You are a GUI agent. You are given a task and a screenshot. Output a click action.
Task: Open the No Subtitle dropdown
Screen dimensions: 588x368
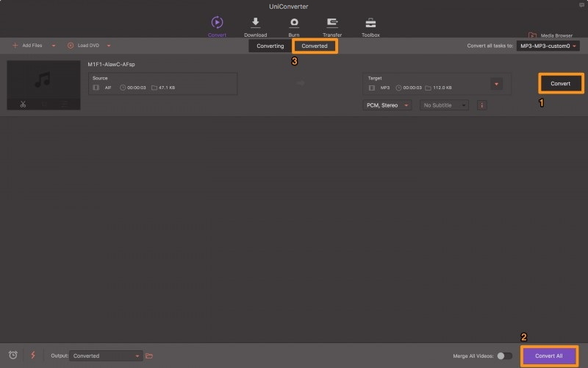pyautogui.click(x=445, y=105)
